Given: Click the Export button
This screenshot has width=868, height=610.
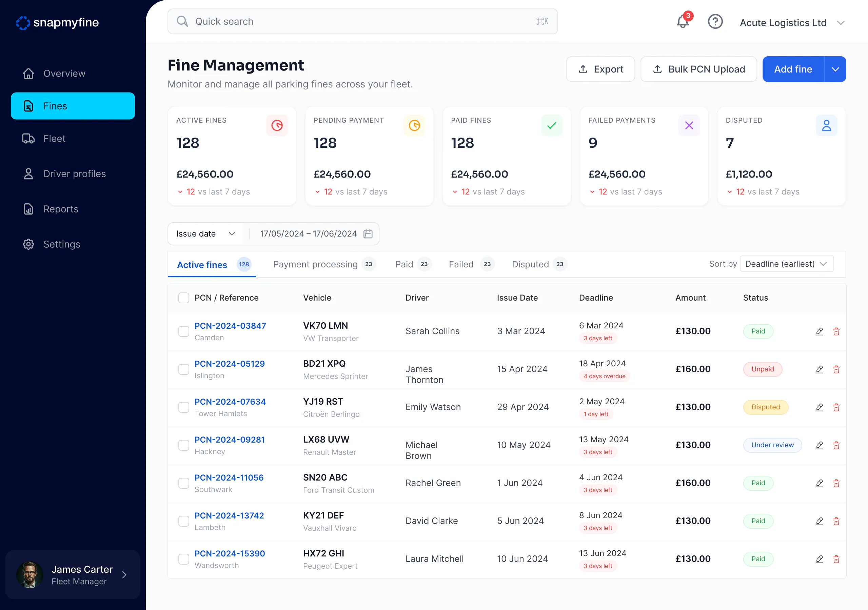Looking at the screenshot, I should click(x=600, y=69).
